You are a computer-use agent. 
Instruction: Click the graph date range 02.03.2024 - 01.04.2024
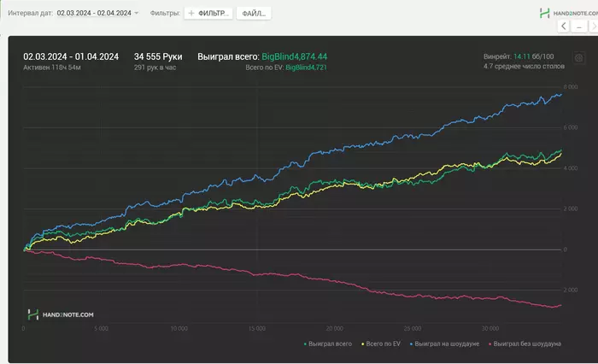click(x=71, y=57)
